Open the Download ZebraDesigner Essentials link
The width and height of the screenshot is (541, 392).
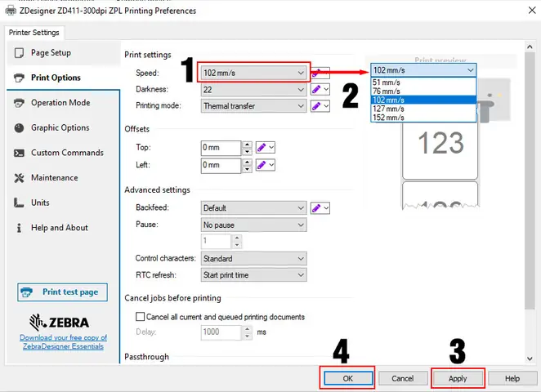[63, 342]
